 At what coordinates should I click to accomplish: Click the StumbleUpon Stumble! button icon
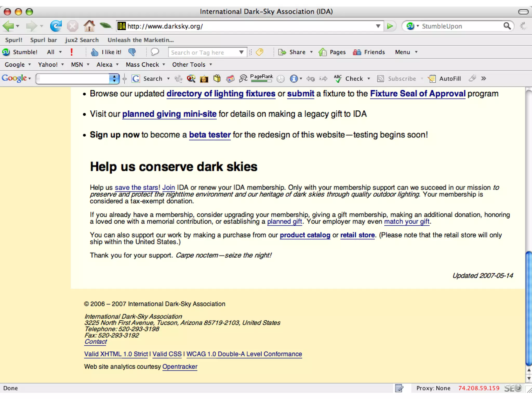[x=6, y=52]
